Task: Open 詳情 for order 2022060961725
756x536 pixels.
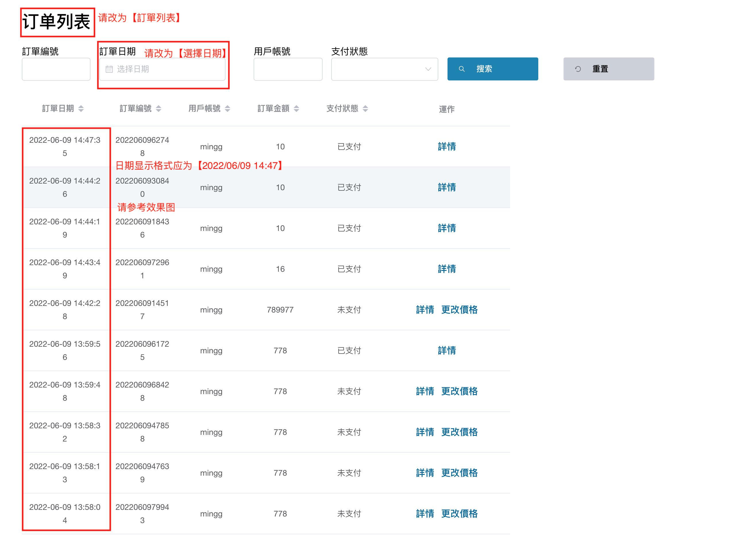Action: [x=447, y=350]
